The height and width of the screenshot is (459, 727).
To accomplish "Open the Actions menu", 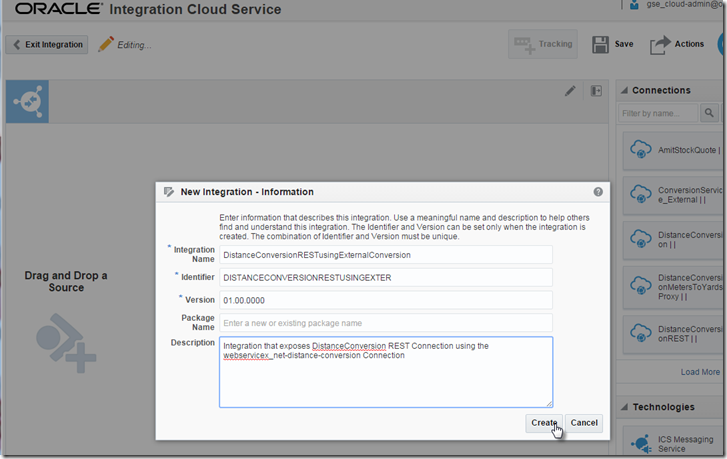I will tap(678, 45).
